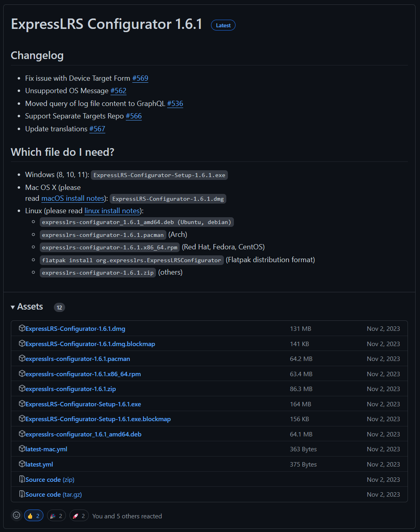Download expresslrs-configurator-1.6.1.pacman asset
This screenshot has width=420, height=532.
pos(78,359)
